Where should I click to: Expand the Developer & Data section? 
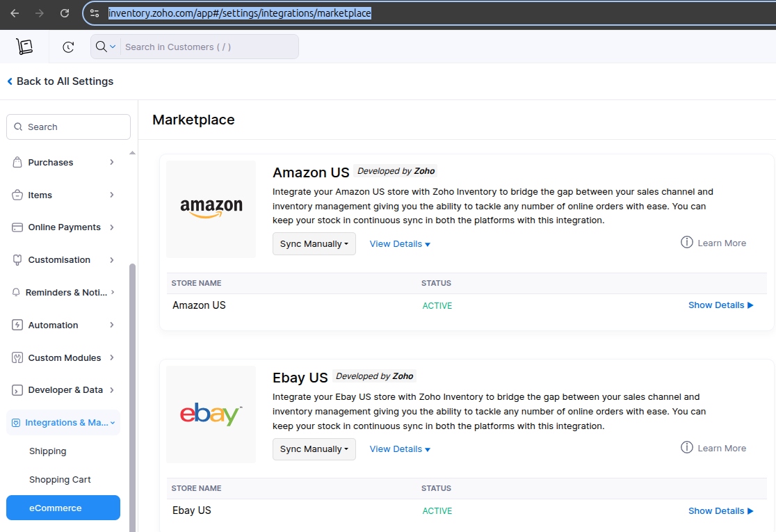tap(112, 390)
